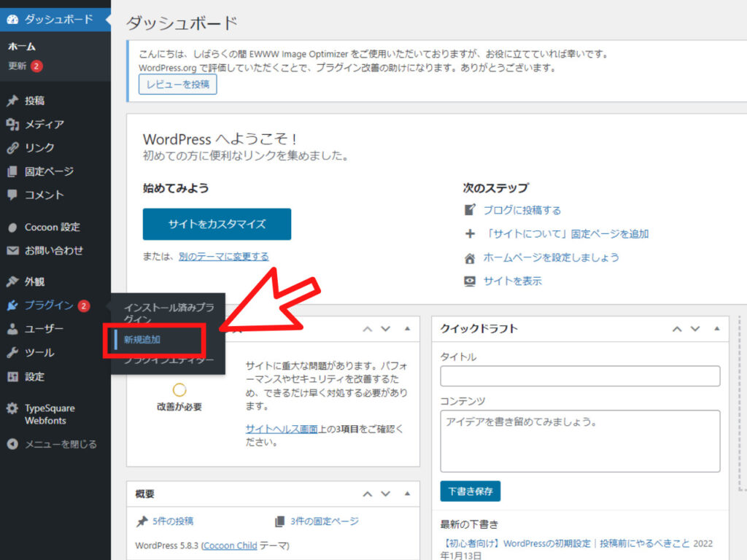The image size is (747, 560).
Task: Click the pin icon beside 5件の投稿
Action: [142, 521]
